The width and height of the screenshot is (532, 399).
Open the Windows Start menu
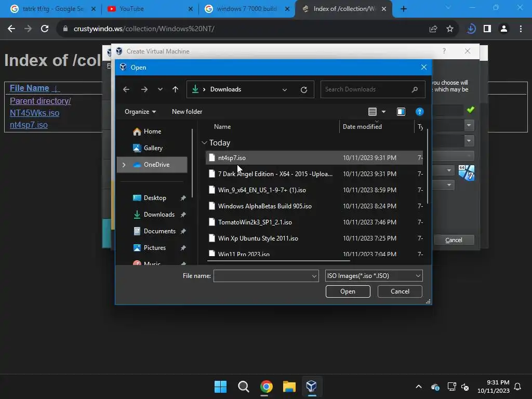pyautogui.click(x=220, y=387)
